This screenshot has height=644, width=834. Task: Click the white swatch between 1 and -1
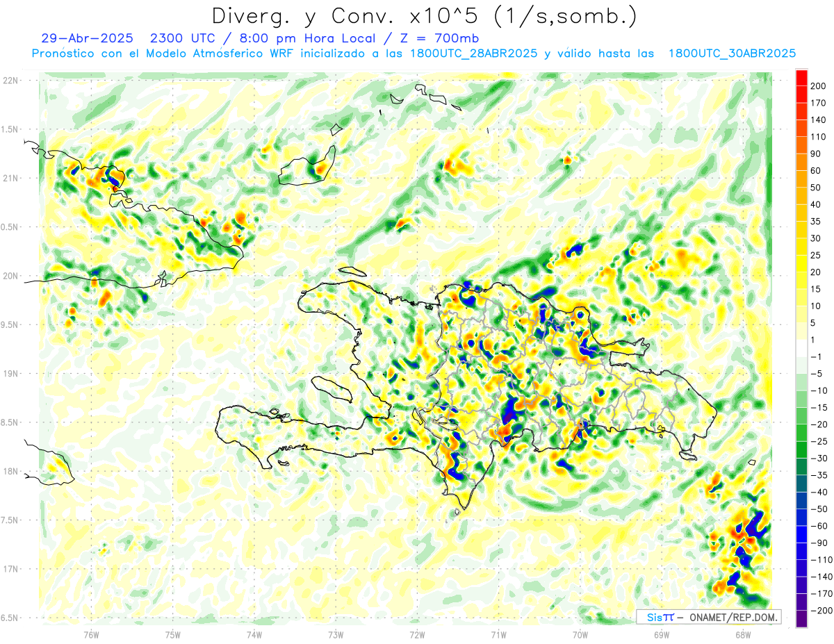[x=801, y=348]
